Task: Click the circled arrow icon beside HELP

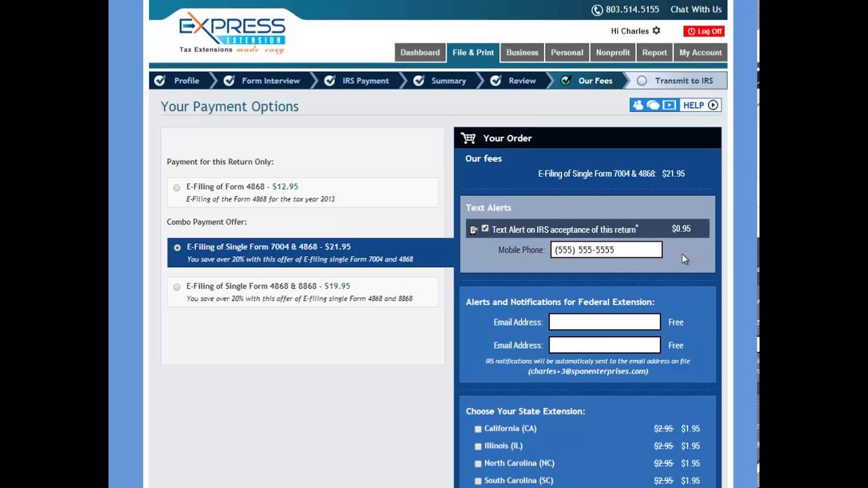Action: pos(713,105)
